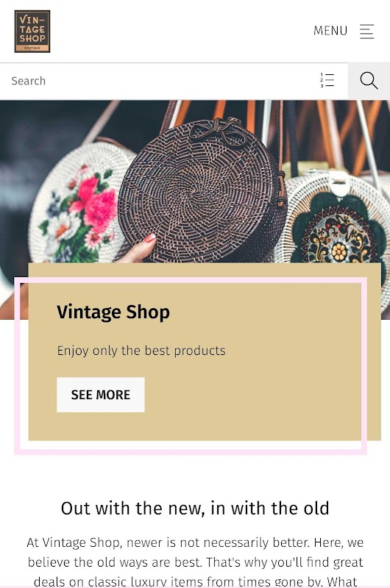Click the MENU label in header
The height and width of the screenshot is (588, 390).
pyautogui.click(x=330, y=31)
